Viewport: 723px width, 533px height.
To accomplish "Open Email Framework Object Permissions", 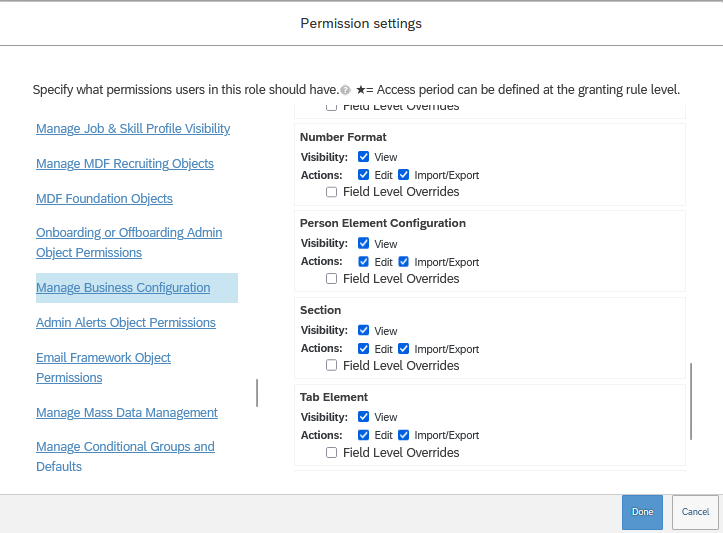I will point(103,367).
